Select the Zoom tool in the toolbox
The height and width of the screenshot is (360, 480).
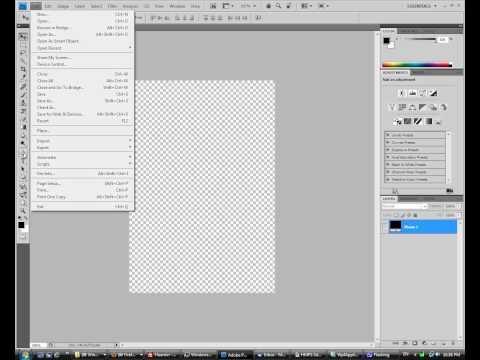(23, 211)
